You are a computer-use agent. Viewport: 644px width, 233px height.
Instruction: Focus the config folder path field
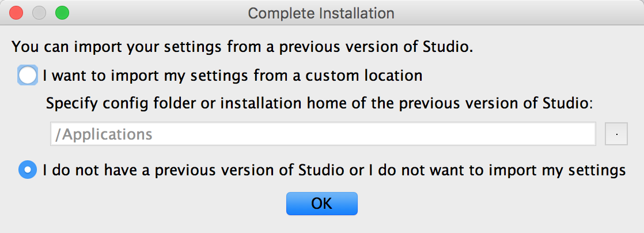click(x=323, y=134)
